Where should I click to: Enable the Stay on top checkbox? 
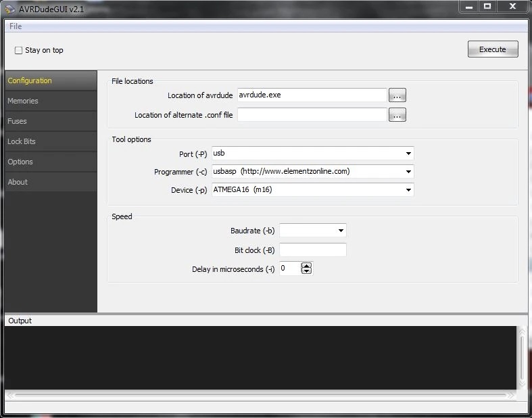click(x=18, y=50)
